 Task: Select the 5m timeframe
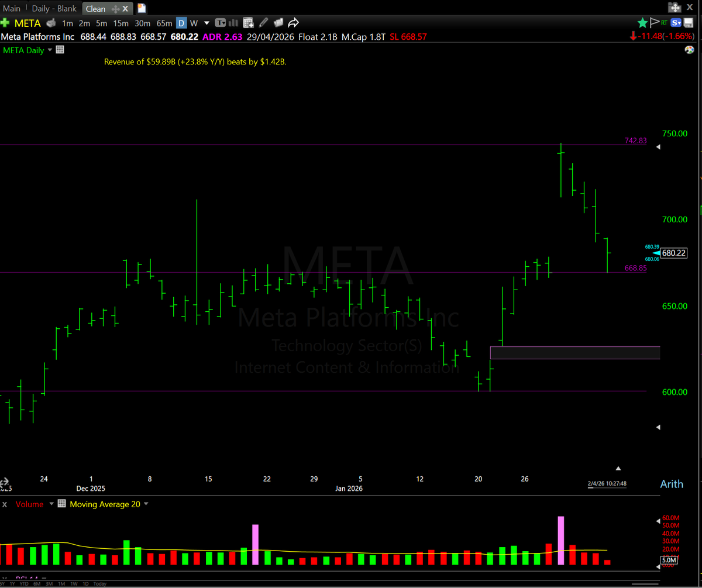[x=102, y=23]
